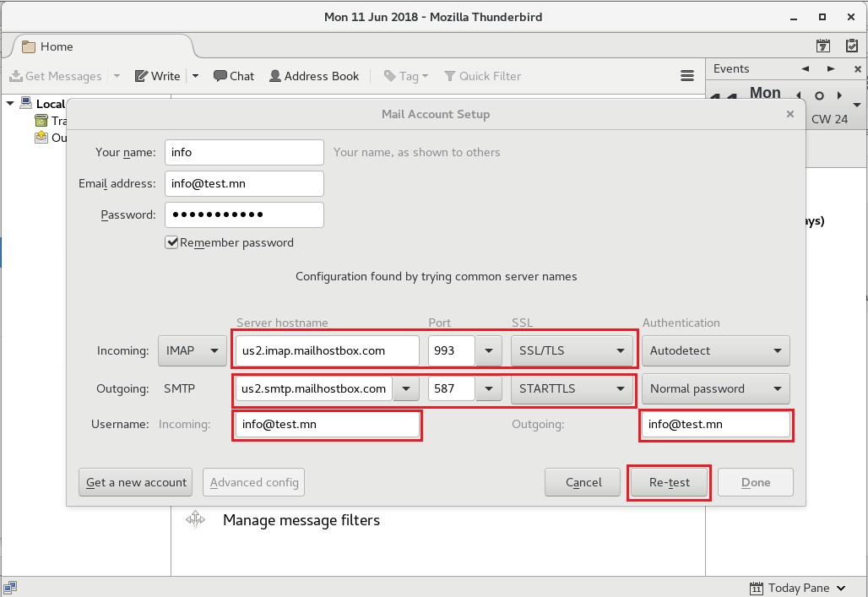The image size is (868, 597).
Task: Open the outgoing hostname dropdown arrow
Action: [x=406, y=388]
